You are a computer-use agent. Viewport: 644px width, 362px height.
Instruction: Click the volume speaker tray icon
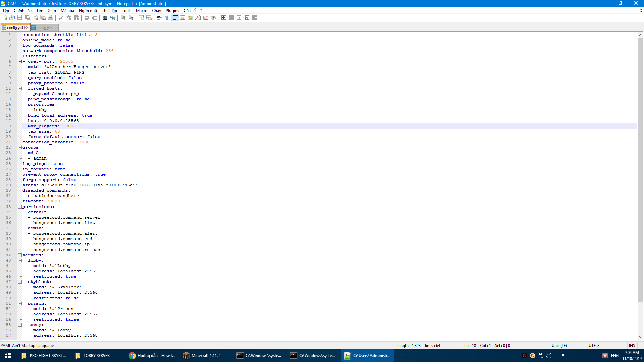tap(549, 355)
